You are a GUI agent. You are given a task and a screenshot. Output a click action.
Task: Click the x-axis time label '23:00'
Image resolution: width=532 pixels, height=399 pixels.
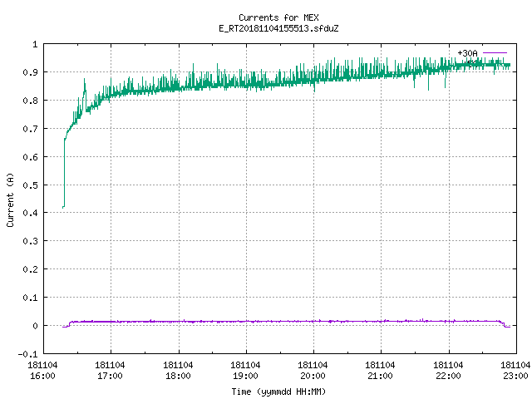pos(515,376)
